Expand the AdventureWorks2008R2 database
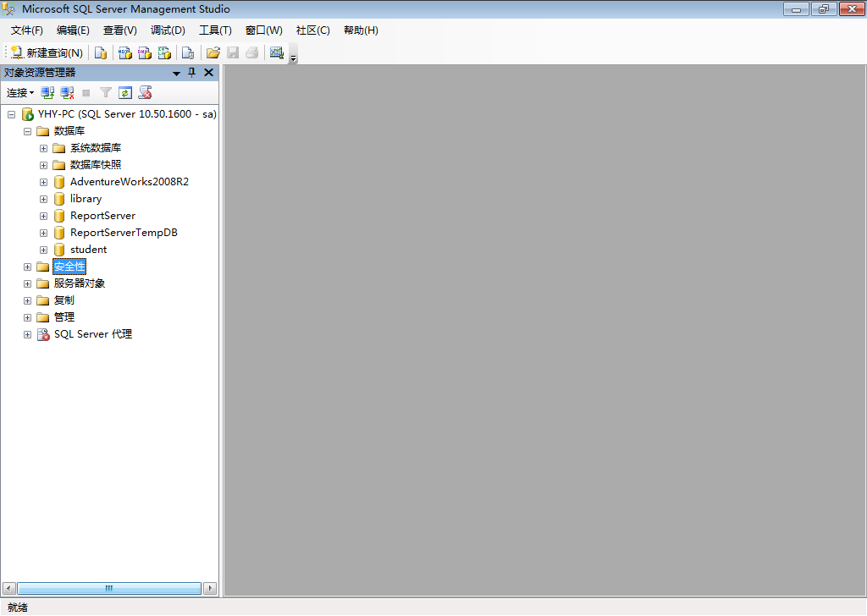The height and width of the screenshot is (616, 867). tap(43, 182)
